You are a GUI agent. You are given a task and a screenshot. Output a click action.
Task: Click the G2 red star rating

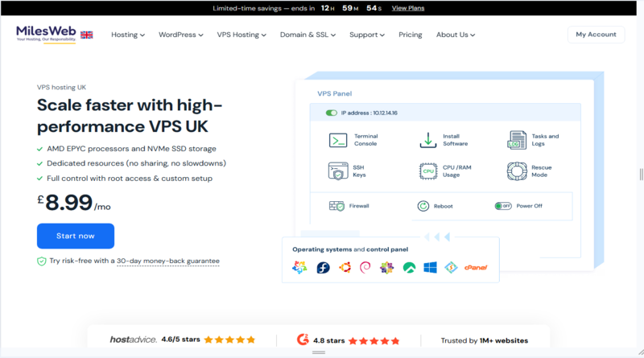click(374, 341)
